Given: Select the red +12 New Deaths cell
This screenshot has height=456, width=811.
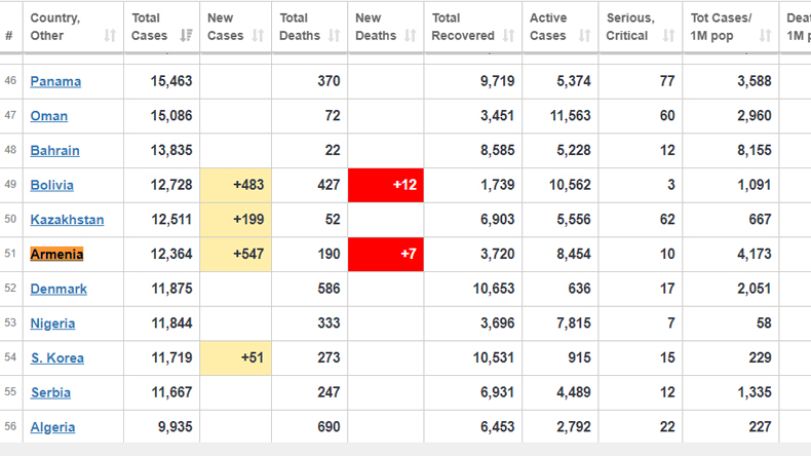Looking at the screenshot, I should [386, 185].
